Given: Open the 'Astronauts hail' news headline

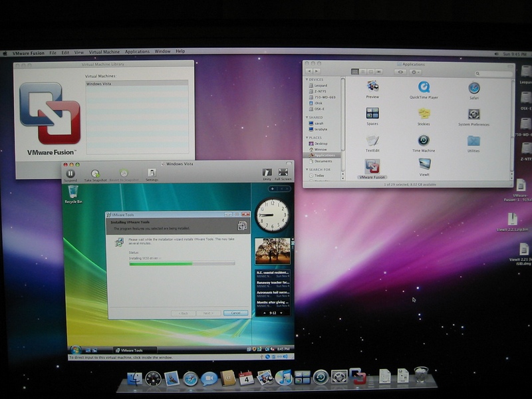Looking at the screenshot, I should 273,294.
